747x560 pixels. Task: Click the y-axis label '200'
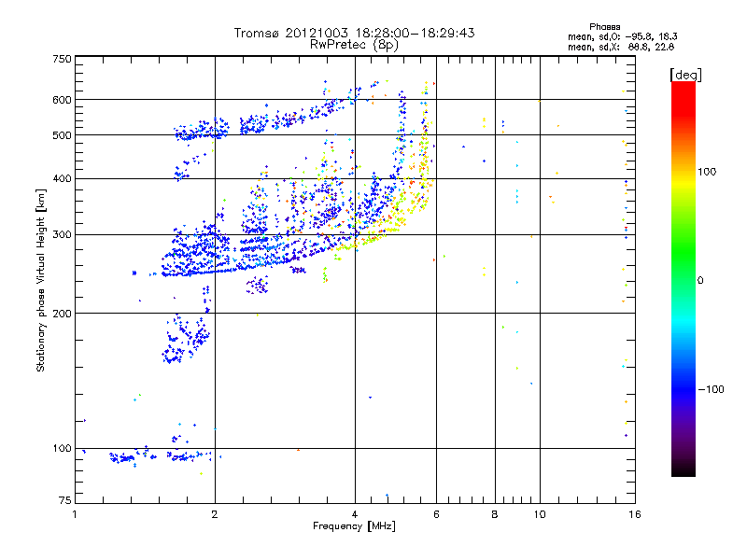click(62, 314)
